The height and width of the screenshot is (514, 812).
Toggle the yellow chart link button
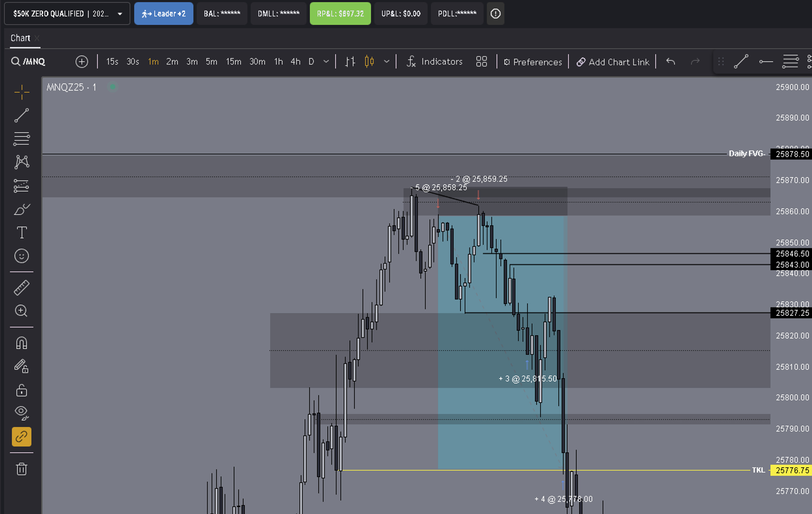pyautogui.click(x=22, y=437)
